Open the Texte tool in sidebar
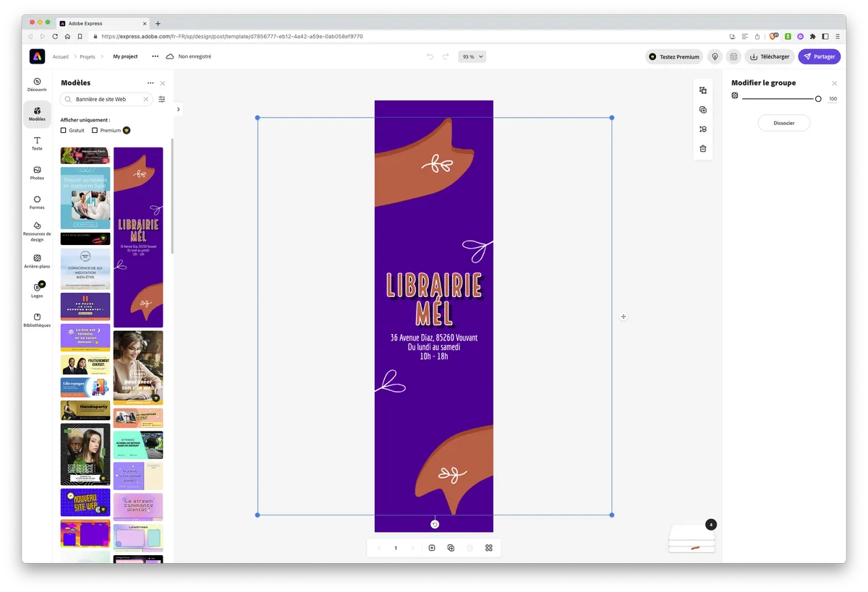The height and width of the screenshot is (592, 868). pyautogui.click(x=37, y=143)
